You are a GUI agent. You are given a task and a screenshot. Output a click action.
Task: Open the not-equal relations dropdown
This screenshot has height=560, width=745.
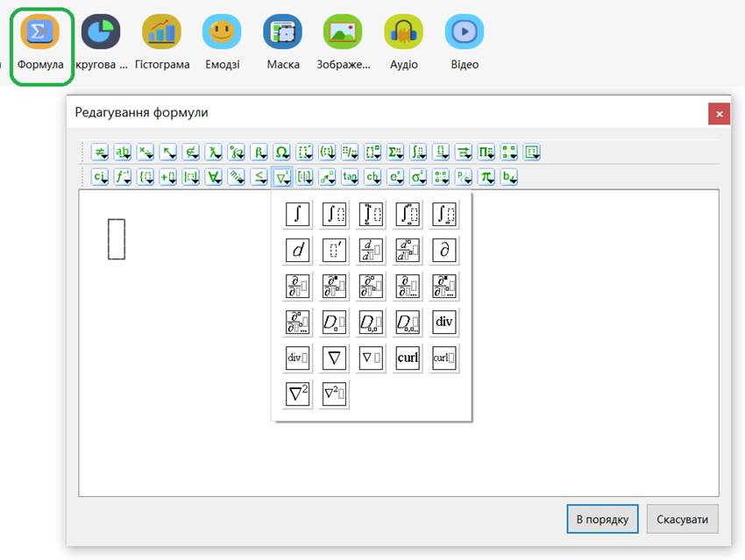click(x=100, y=152)
